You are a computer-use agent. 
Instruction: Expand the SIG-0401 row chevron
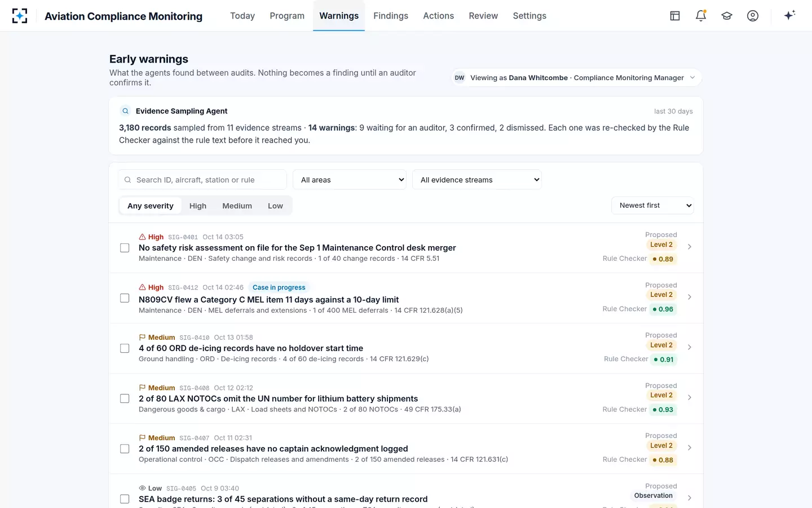[x=690, y=247]
